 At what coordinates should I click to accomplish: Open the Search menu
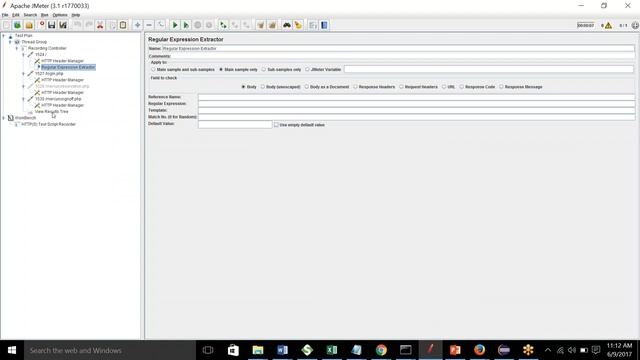tap(30, 15)
